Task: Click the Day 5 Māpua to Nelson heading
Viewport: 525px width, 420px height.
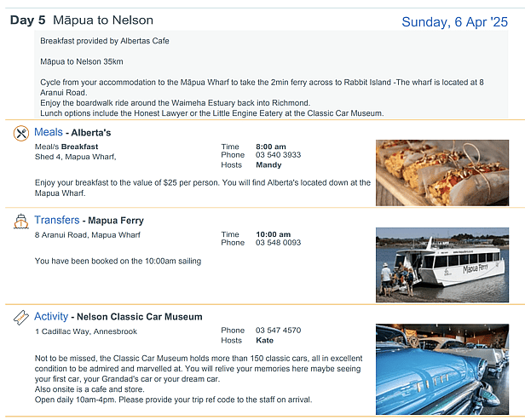Action: 82,20
